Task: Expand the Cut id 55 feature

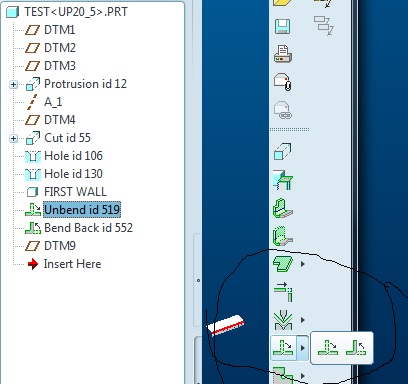Action: coord(13,138)
